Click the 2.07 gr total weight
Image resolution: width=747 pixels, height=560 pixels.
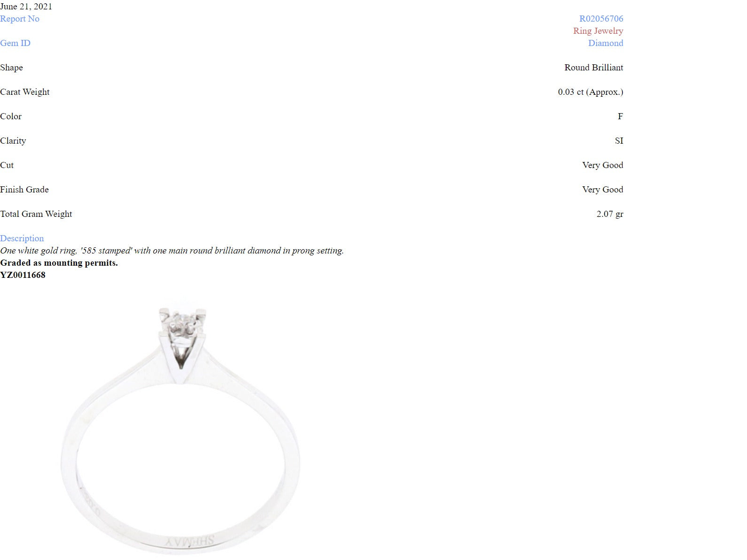610,214
